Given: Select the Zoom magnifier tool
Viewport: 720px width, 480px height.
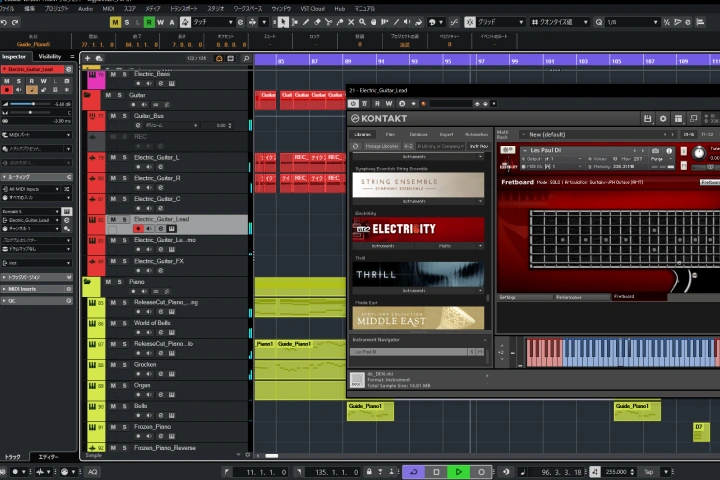Looking at the screenshot, I should pyautogui.click(x=362, y=22).
